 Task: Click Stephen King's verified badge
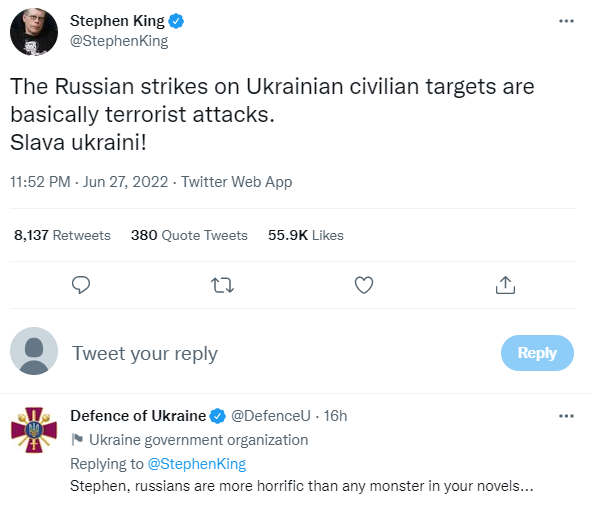click(x=176, y=21)
